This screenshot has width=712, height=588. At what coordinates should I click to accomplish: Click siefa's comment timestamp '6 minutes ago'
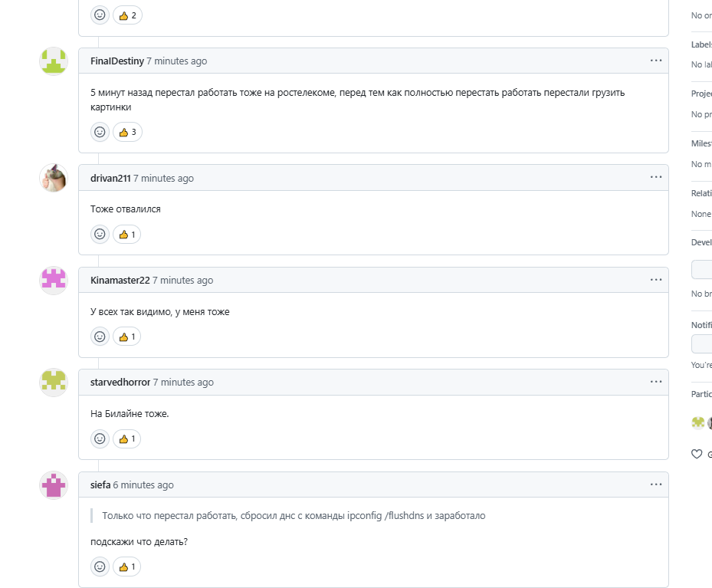click(143, 485)
